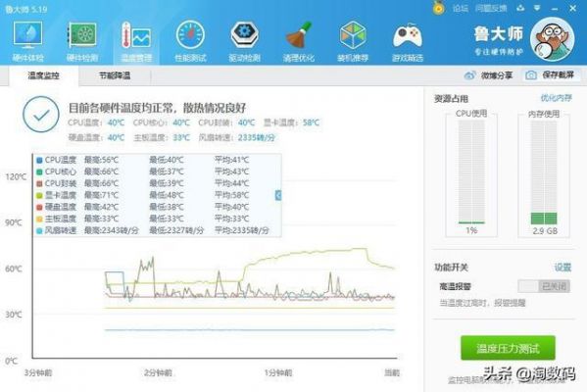
Task: Click the 2分钟前 time axis label
Action: click(x=158, y=373)
